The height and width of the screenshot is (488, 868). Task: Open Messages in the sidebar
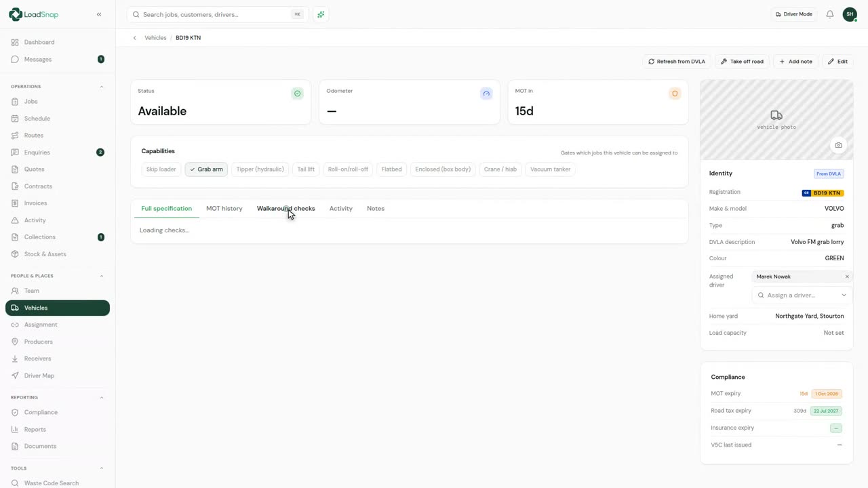pyautogui.click(x=58, y=59)
